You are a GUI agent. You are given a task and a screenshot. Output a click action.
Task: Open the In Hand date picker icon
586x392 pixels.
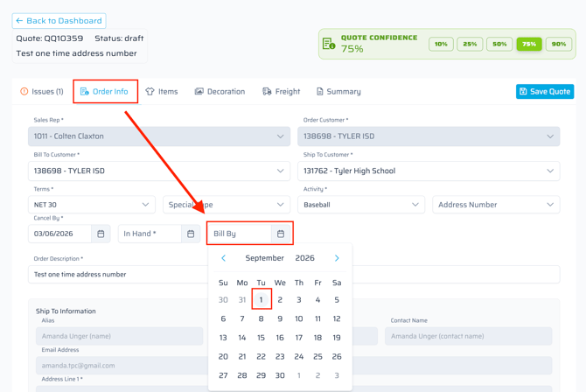pyautogui.click(x=191, y=234)
